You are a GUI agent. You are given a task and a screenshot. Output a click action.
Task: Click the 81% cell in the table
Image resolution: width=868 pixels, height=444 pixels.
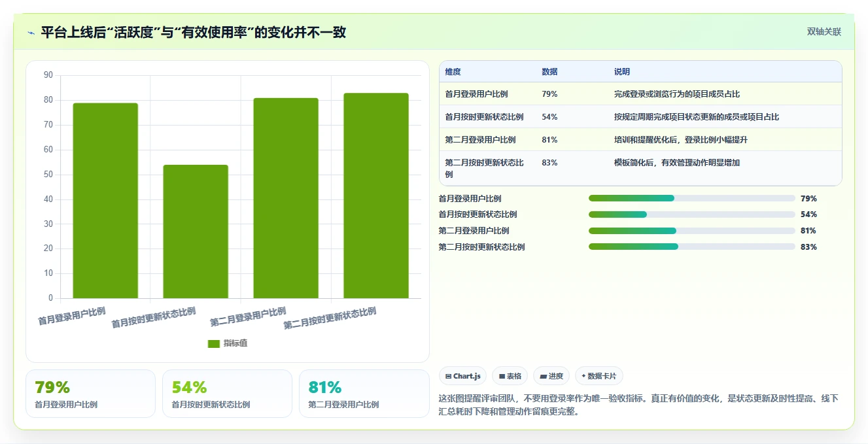point(549,140)
